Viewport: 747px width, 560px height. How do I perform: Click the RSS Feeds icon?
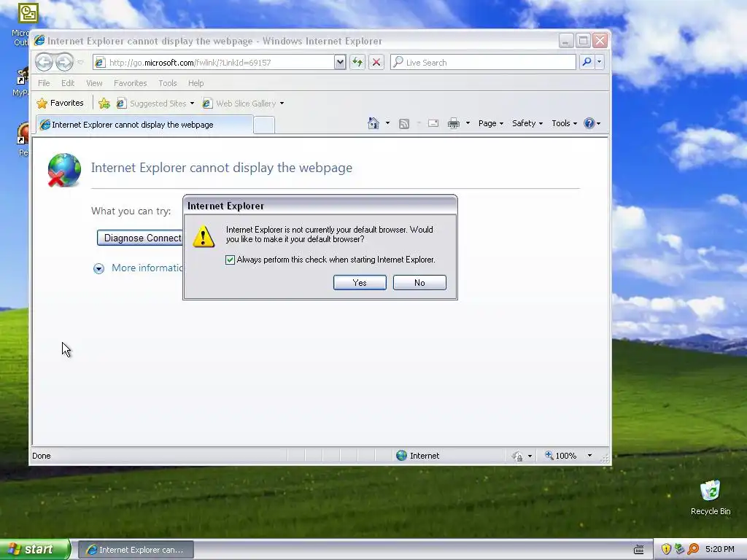(404, 124)
